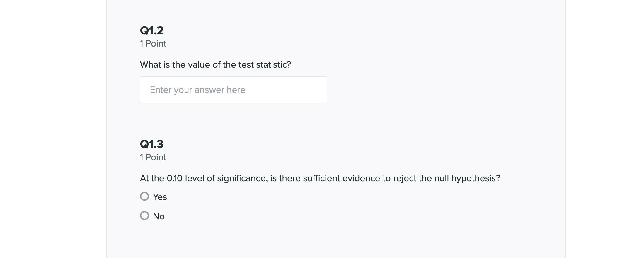Click the Q1.3 question heading
This screenshot has width=644, height=258.
(152, 144)
